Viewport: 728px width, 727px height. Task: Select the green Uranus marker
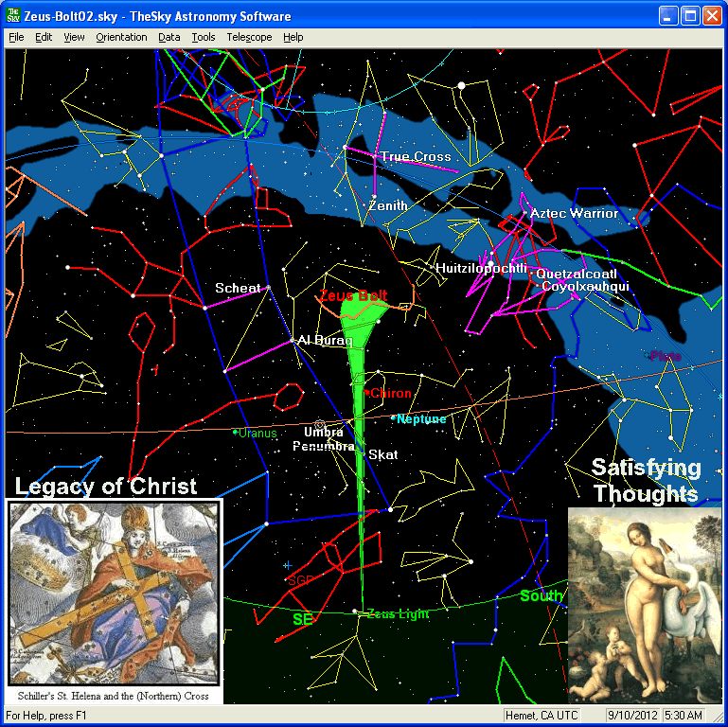point(236,432)
